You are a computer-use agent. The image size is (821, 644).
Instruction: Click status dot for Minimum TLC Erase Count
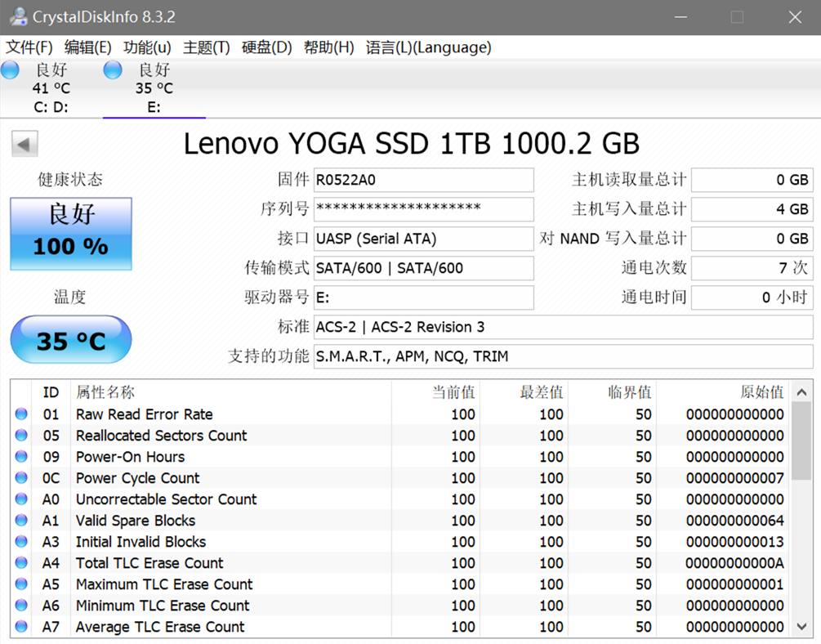[x=21, y=606]
